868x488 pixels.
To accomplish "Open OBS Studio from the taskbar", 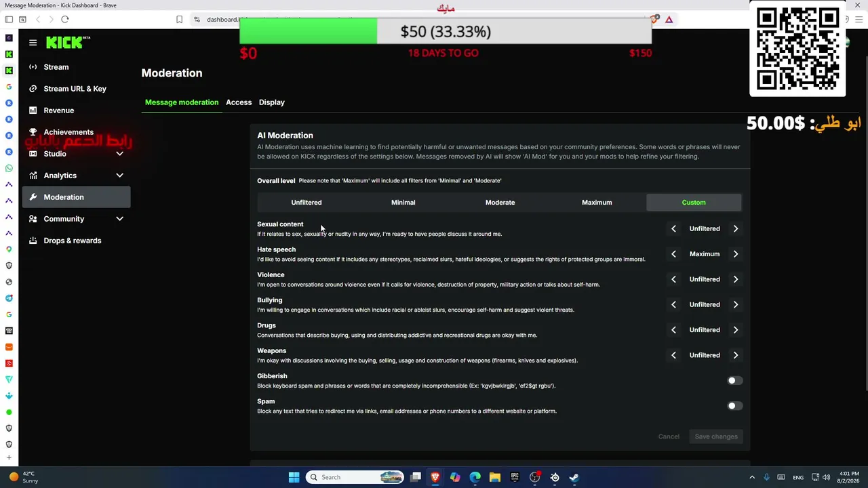I will click(x=535, y=477).
